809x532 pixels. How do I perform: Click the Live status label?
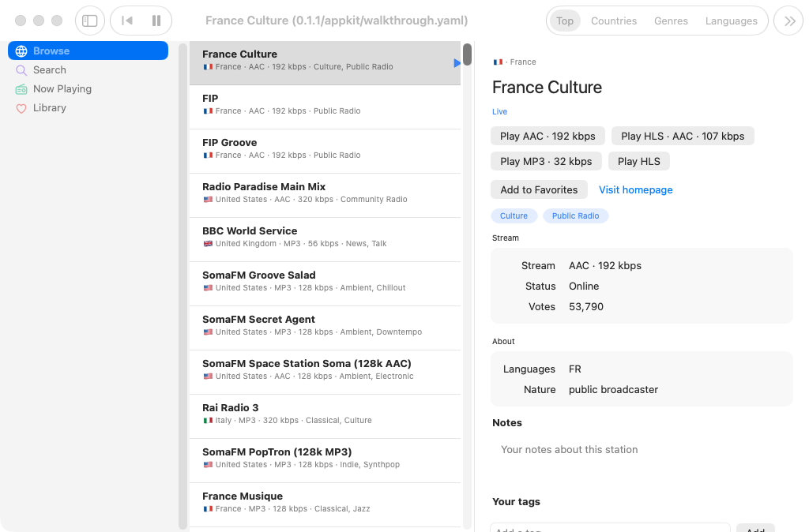click(499, 112)
